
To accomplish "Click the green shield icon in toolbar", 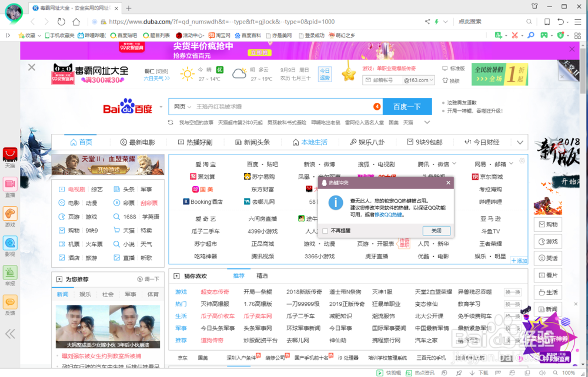I will click(x=560, y=35).
